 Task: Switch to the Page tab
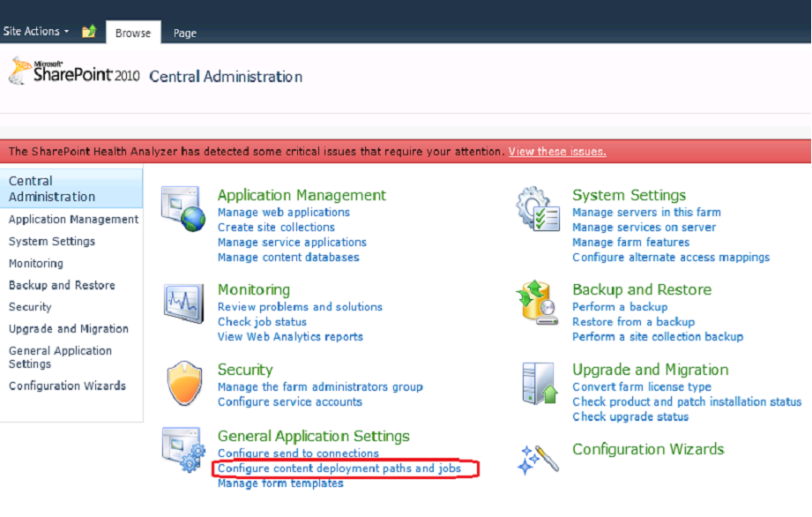[184, 33]
